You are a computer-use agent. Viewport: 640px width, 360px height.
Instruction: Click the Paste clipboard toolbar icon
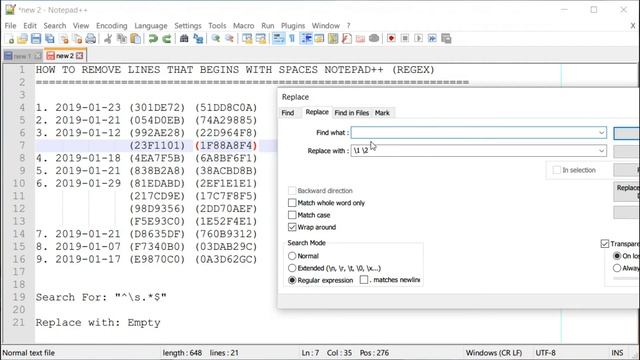(136, 39)
